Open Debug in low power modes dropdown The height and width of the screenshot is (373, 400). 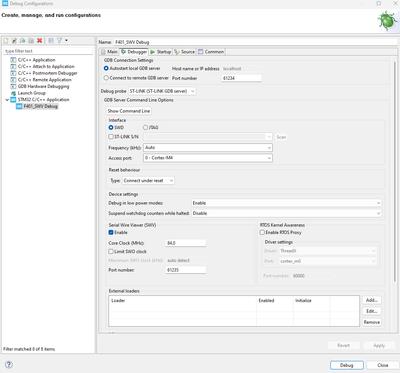pyautogui.click(x=286, y=203)
